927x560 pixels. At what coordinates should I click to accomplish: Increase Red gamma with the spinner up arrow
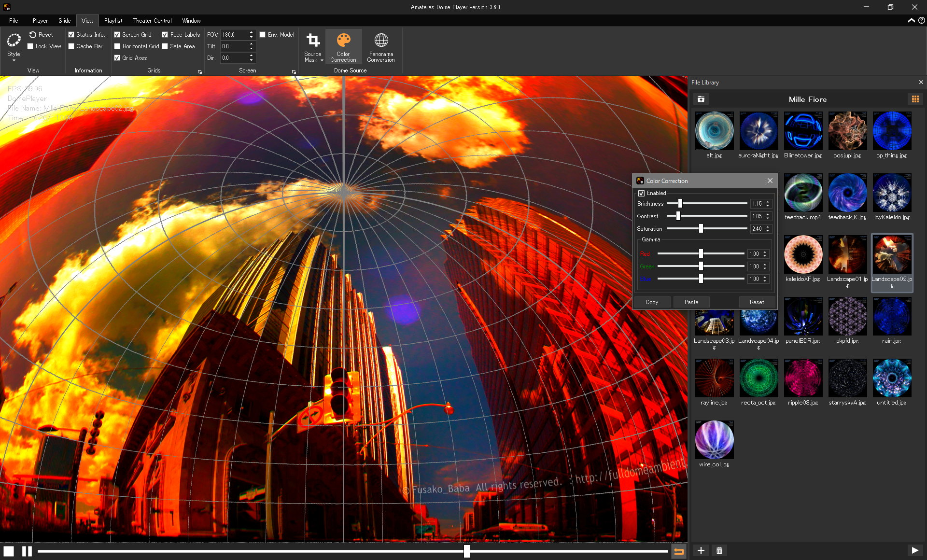pos(765,252)
